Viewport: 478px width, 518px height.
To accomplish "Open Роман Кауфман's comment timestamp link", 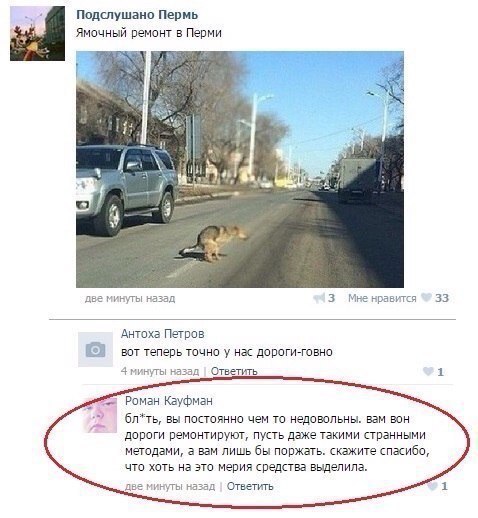I will pos(170,486).
